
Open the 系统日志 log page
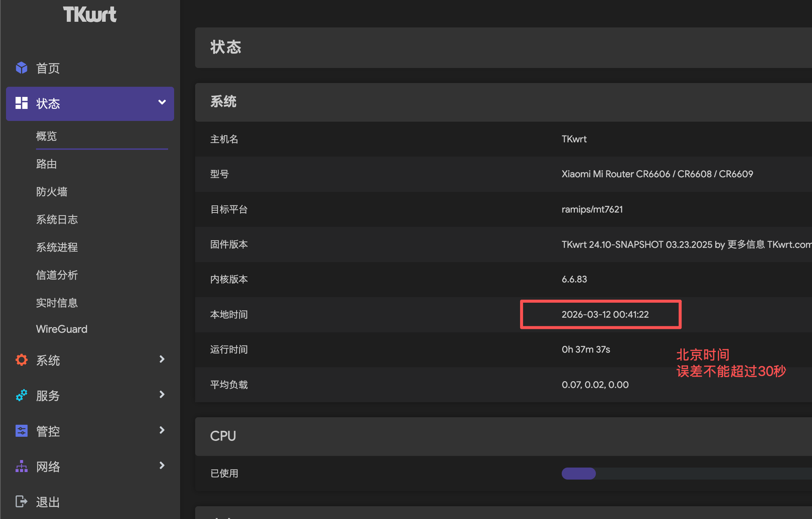click(57, 219)
